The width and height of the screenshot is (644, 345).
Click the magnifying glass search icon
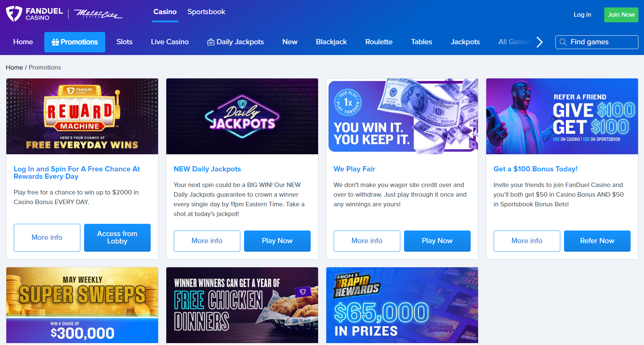[563, 42]
